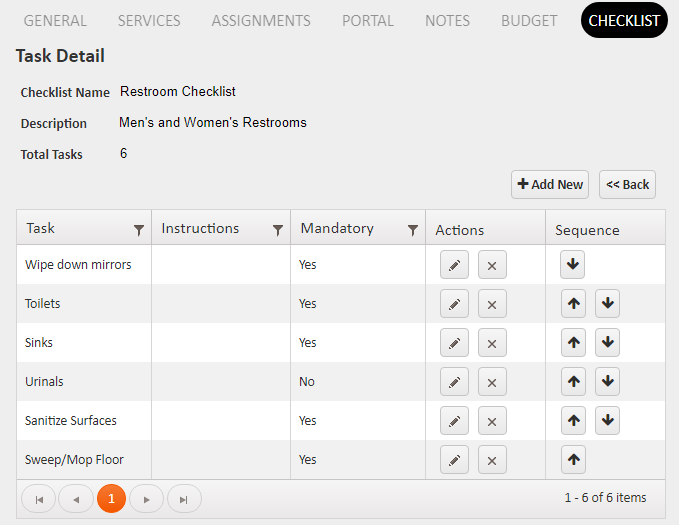The width and height of the screenshot is (679, 525).
Task: Open the Services tab
Action: [x=149, y=20]
